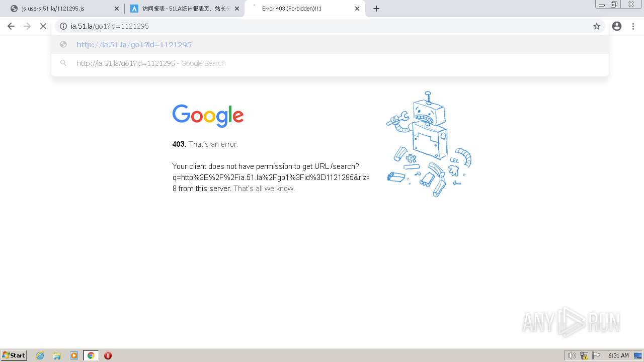The image size is (644, 362).
Task: Click the broken robot illustration
Action: (x=429, y=144)
